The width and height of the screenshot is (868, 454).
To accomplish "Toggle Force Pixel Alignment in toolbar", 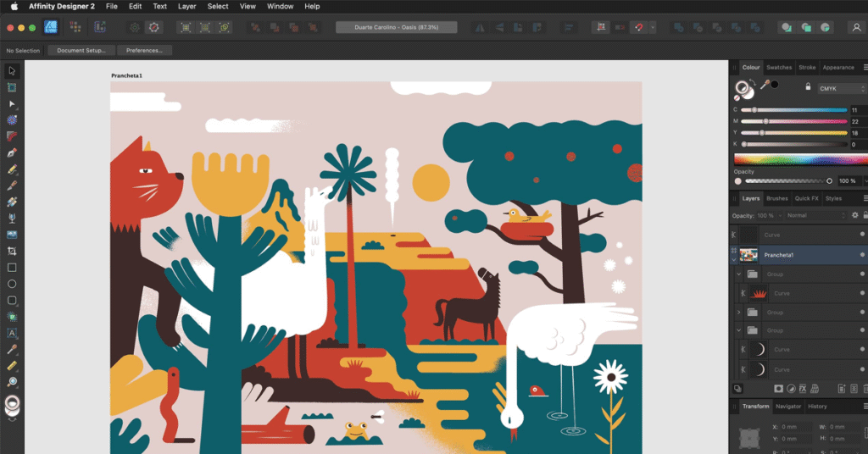I will coord(601,27).
